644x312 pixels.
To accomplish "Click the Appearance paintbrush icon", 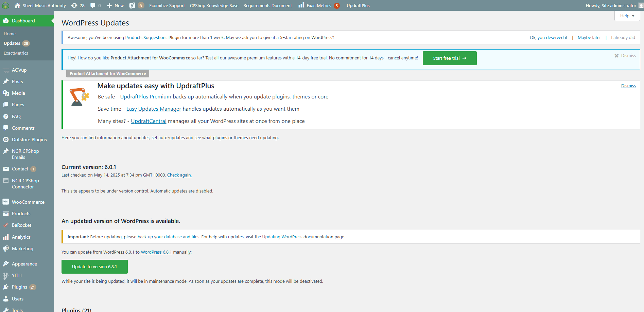I will [6, 264].
